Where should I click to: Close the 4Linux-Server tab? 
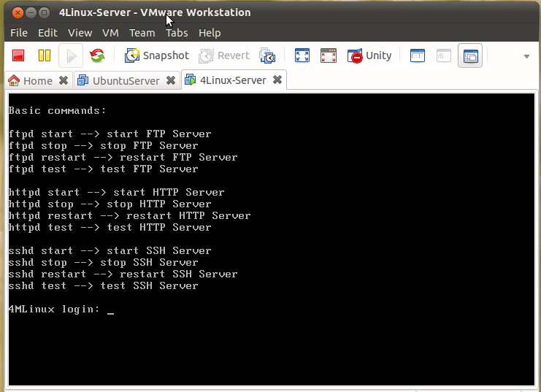(x=277, y=80)
